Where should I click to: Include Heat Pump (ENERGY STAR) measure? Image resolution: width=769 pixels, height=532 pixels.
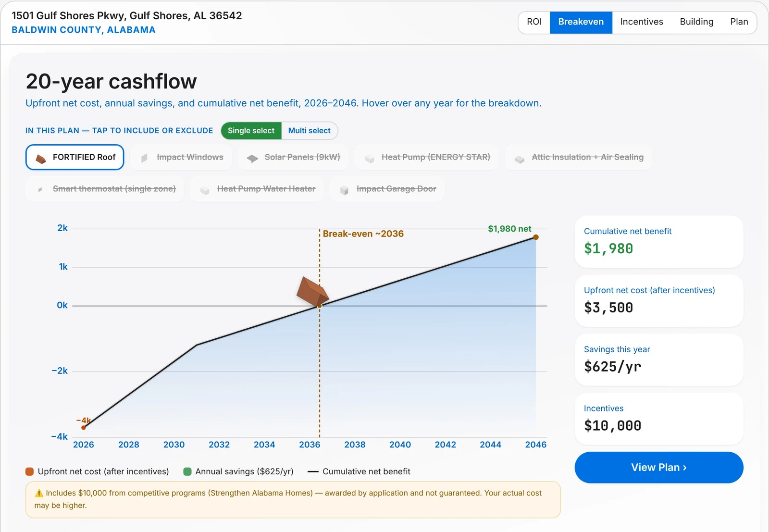pos(427,157)
